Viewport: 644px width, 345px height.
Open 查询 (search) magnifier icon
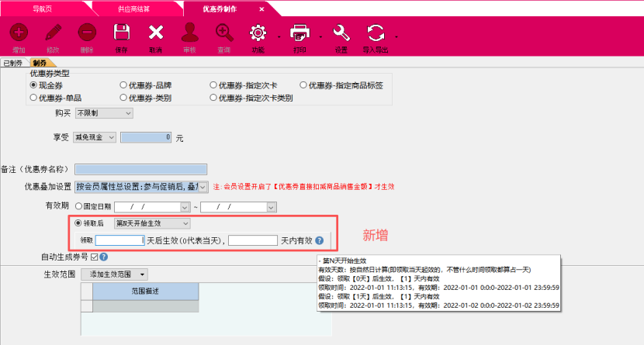(224, 33)
